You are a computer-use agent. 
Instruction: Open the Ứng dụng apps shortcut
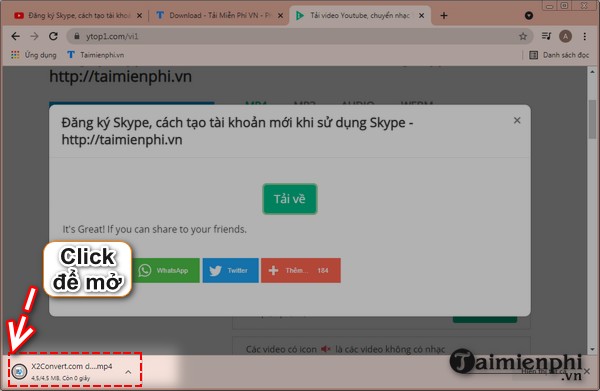pyautogui.click(x=34, y=55)
